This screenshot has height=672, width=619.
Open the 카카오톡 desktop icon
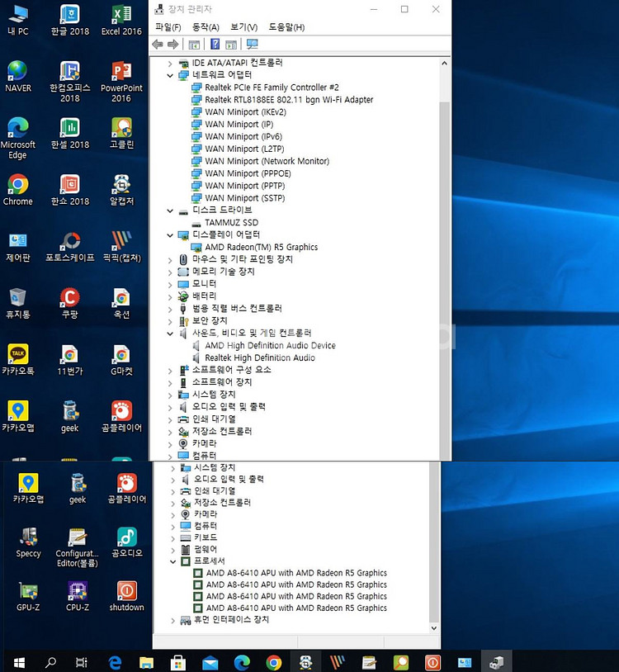click(18, 360)
